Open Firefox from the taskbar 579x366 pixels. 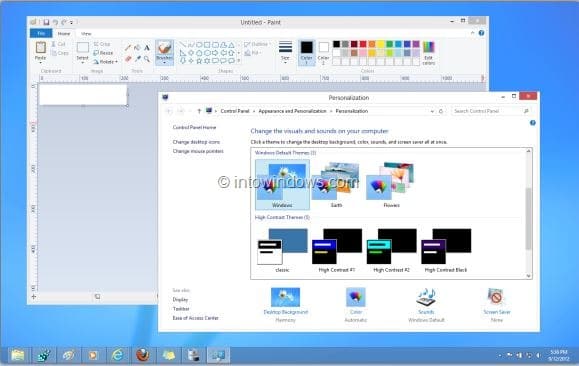coord(143,355)
